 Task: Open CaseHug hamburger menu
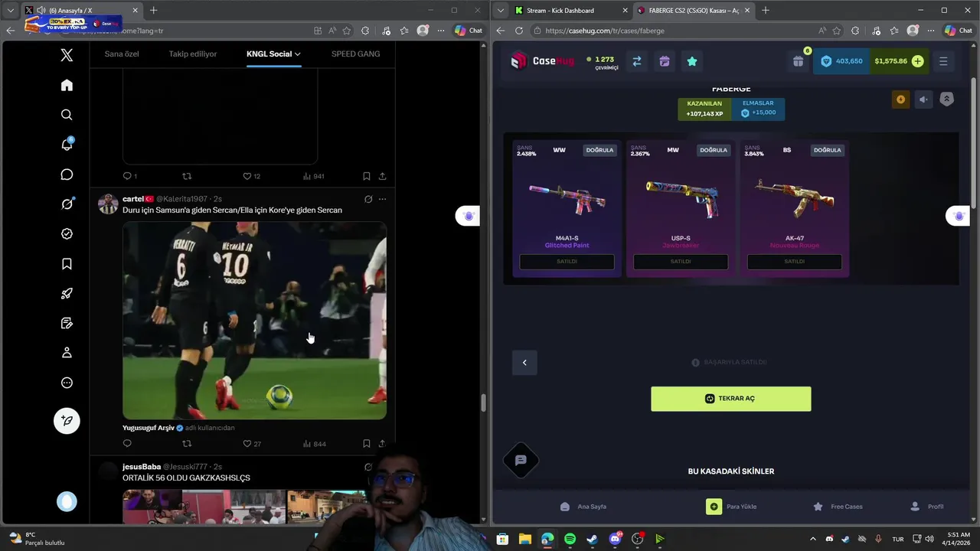coord(943,61)
